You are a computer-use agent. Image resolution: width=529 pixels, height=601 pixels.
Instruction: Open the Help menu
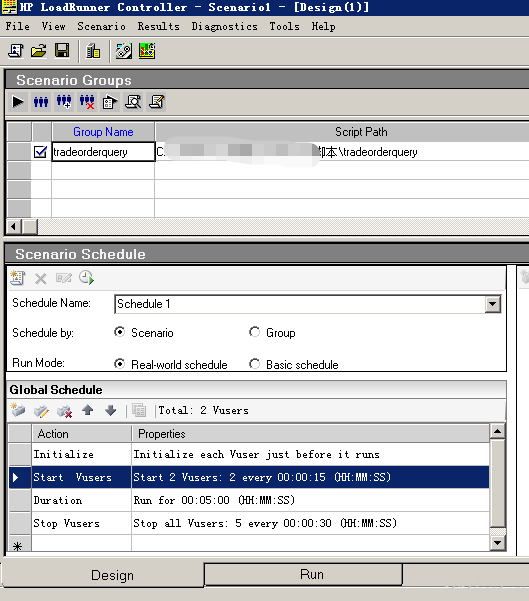[x=324, y=26]
